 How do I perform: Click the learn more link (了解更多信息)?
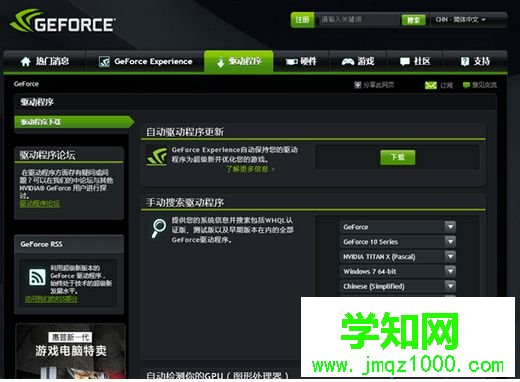pyautogui.click(x=250, y=169)
